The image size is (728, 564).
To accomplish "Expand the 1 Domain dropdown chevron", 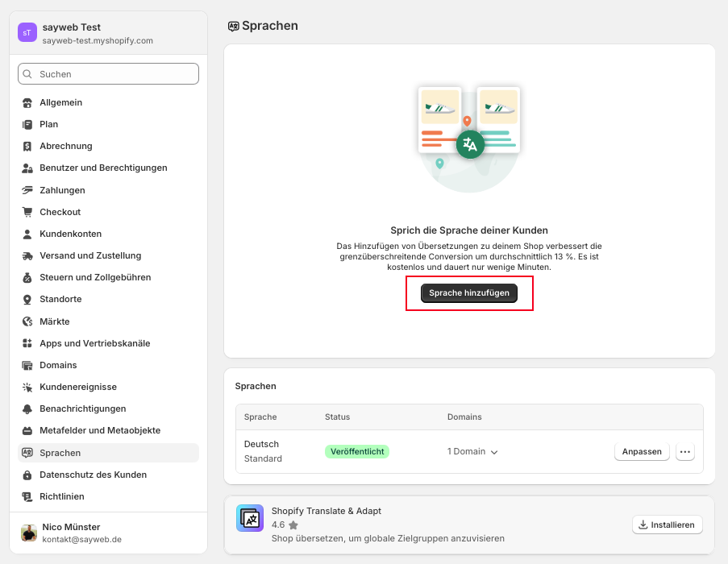I will tap(494, 452).
